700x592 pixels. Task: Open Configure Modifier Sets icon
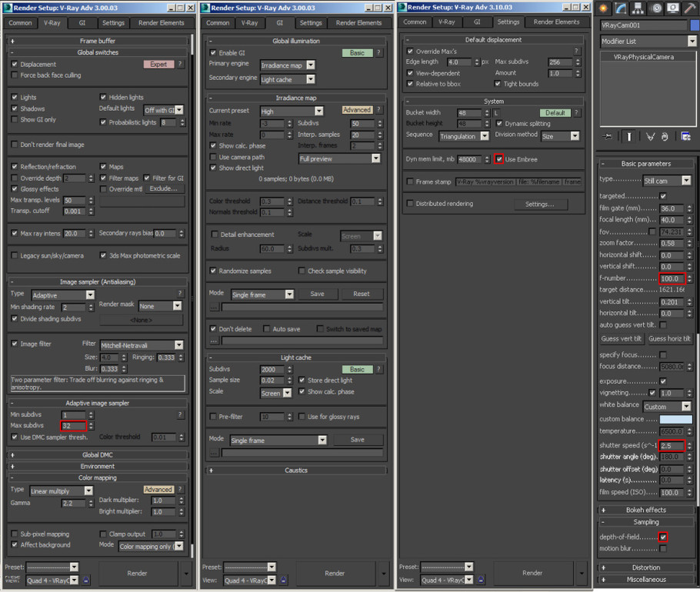[685, 137]
